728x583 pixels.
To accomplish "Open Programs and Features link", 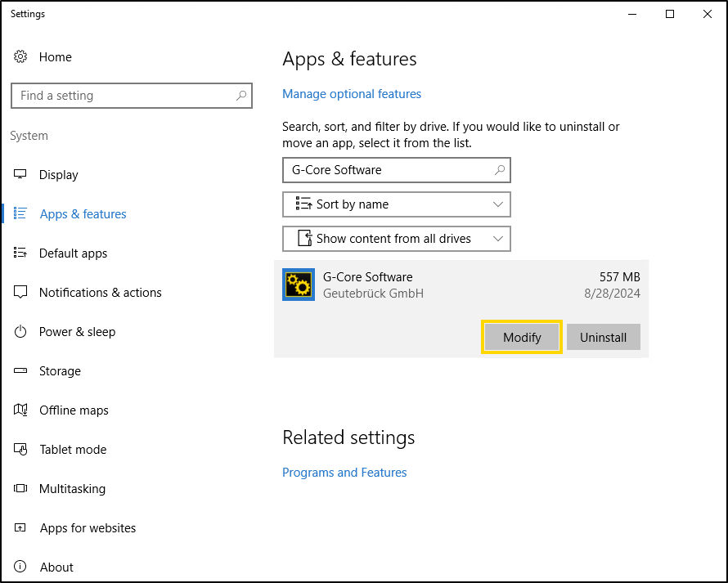I will [x=344, y=473].
